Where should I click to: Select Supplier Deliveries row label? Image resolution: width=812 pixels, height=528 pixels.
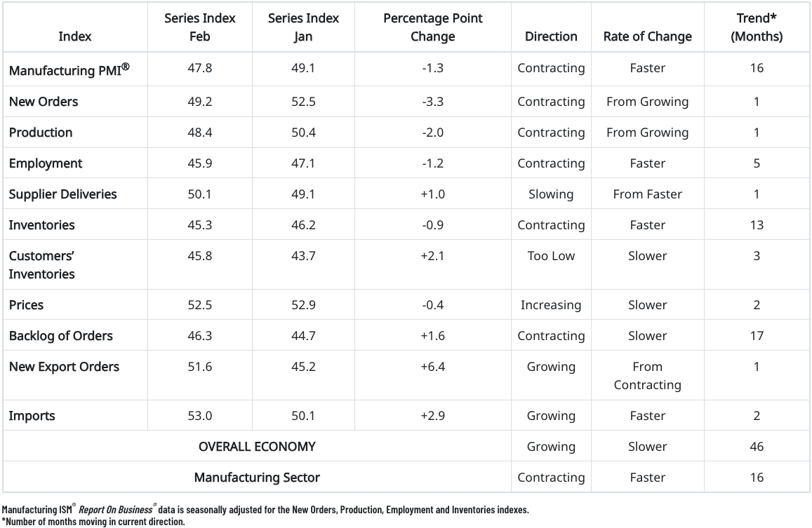click(x=62, y=194)
